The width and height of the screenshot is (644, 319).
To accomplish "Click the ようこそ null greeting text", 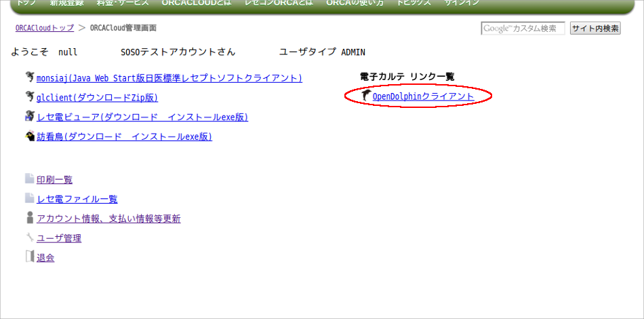I will [44, 52].
